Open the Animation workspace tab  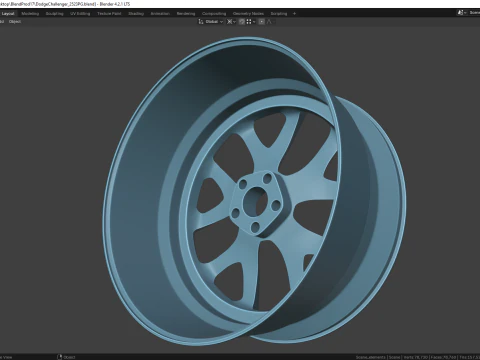[160, 14]
